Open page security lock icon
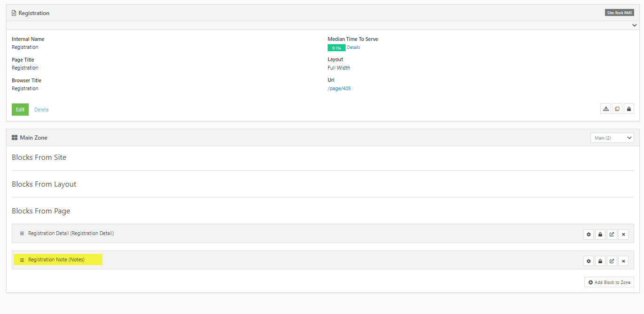Screen dimensions: 644x314 pos(629,109)
